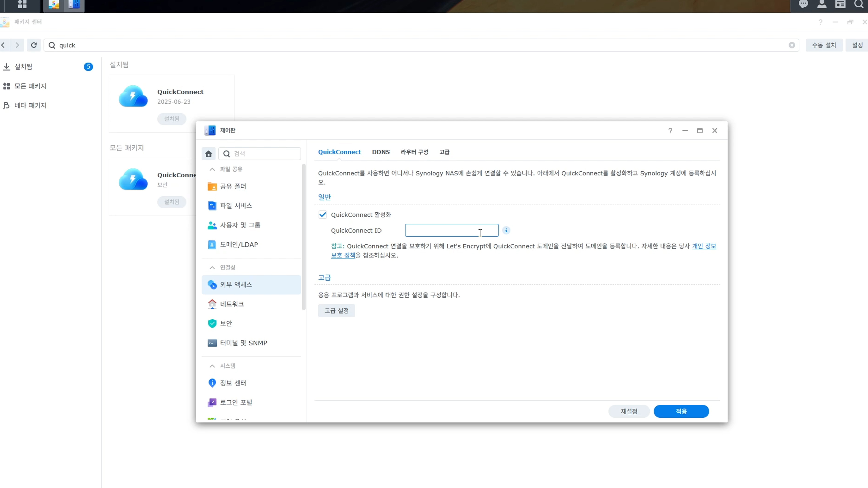Open the Control Panel home icon
Screen dimensions: 868x488
209,154
